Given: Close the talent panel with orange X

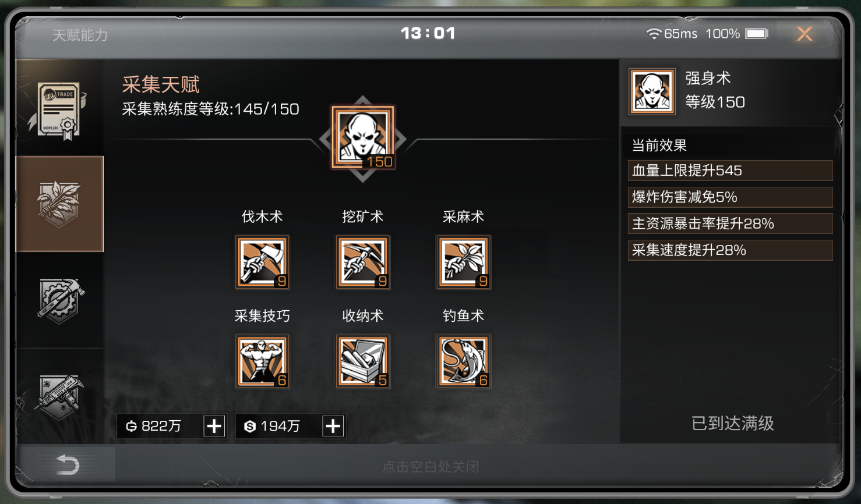Looking at the screenshot, I should (x=804, y=34).
